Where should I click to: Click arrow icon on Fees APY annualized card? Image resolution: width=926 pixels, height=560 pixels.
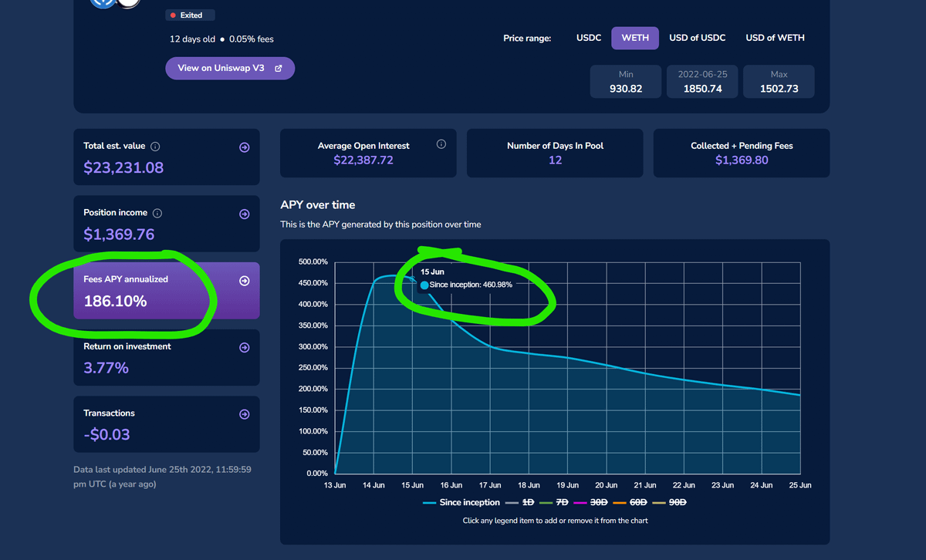click(244, 281)
